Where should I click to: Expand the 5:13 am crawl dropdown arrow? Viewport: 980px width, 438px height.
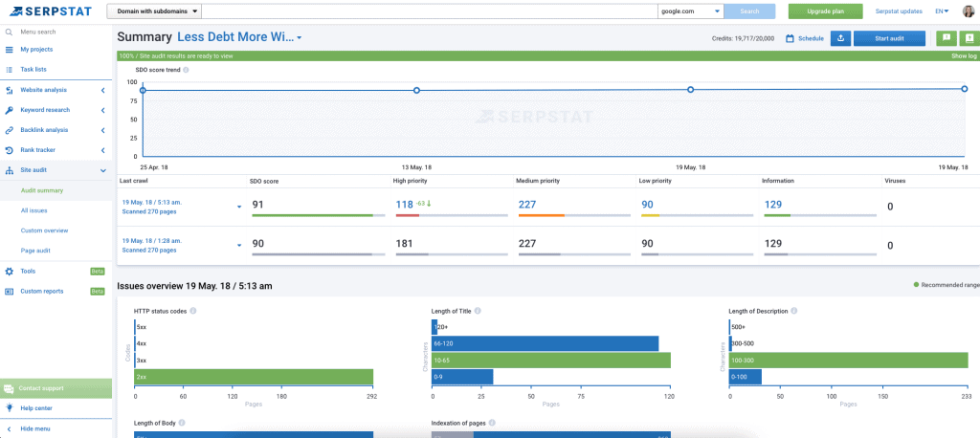click(x=239, y=207)
